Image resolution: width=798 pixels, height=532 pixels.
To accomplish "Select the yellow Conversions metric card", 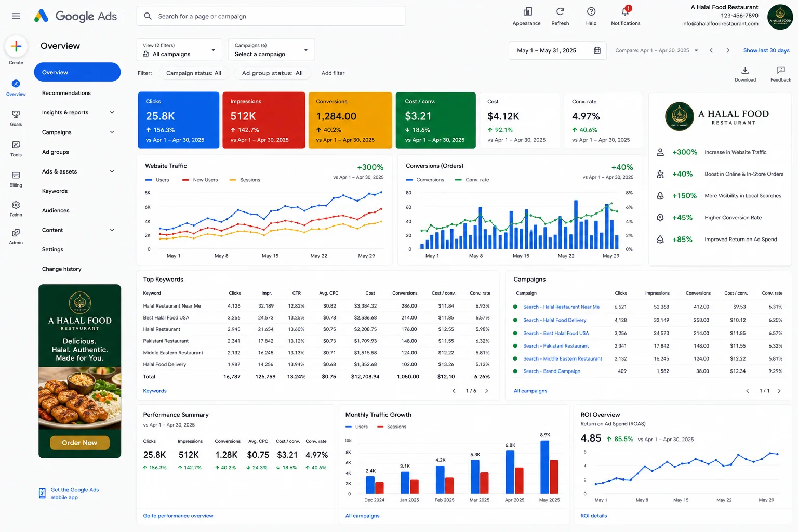I will click(350, 120).
